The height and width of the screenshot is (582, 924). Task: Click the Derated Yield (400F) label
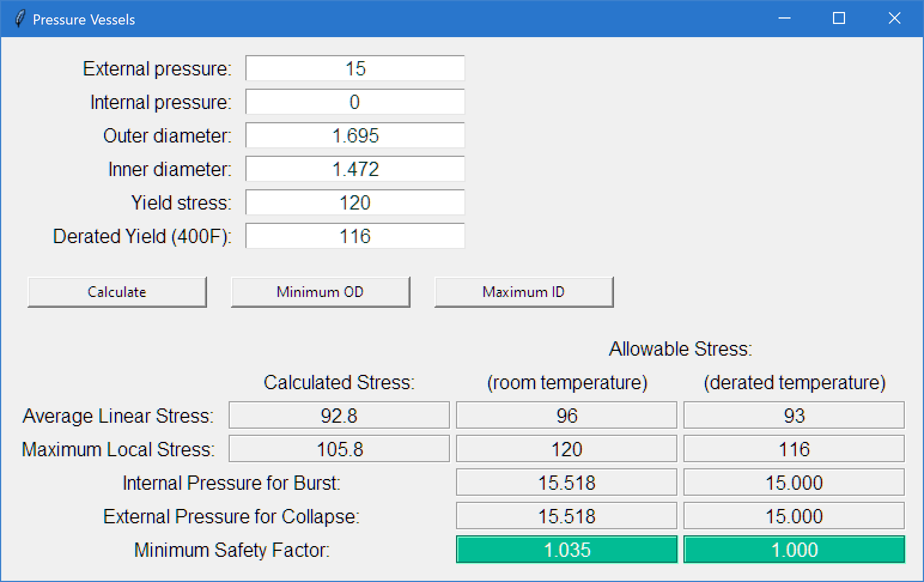142,237
